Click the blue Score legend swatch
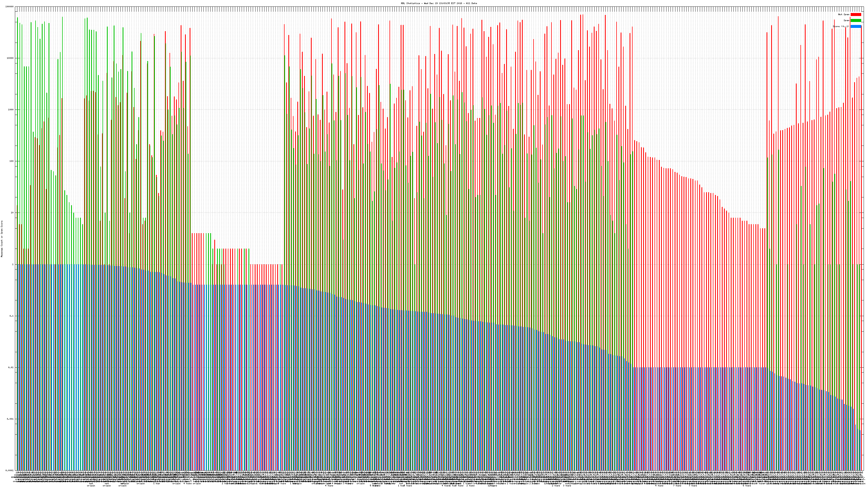The height and width of the screenshot is (488, 868). tap(856, 26)
